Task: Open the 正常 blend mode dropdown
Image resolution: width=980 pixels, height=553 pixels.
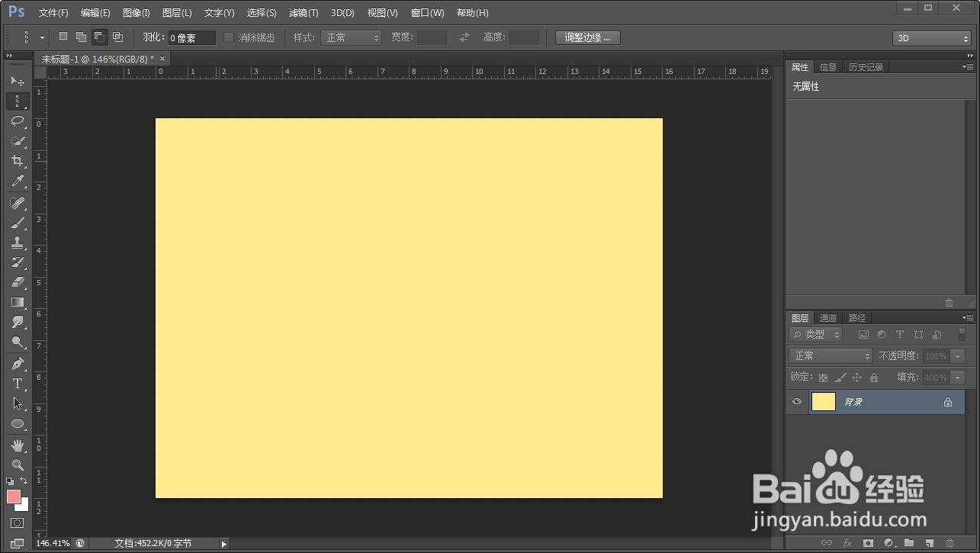Action: click(x=831, y=356)
